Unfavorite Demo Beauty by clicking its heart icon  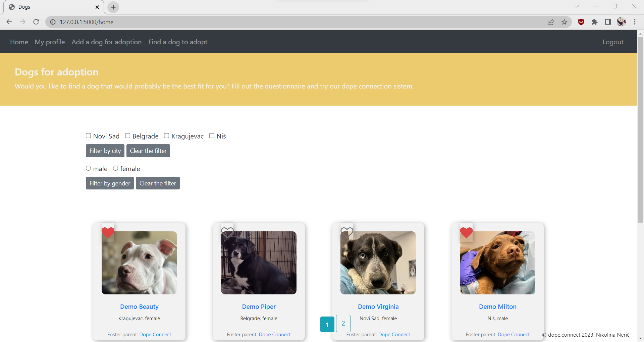tap(108, 233)
